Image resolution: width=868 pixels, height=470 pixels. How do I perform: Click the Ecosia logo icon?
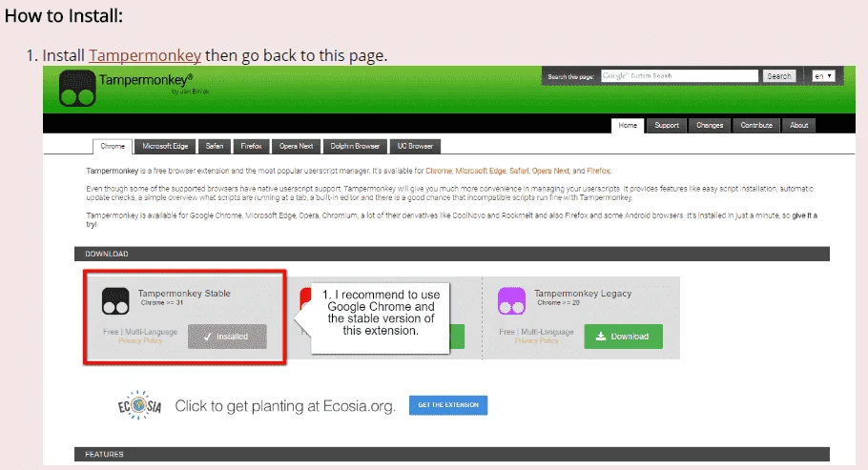(x=139, y=406)
